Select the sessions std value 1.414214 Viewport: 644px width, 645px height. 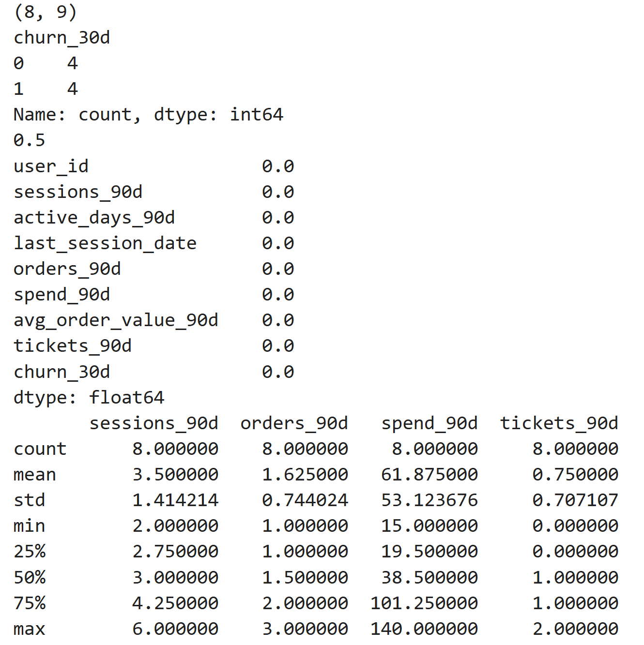click(175, 500)
